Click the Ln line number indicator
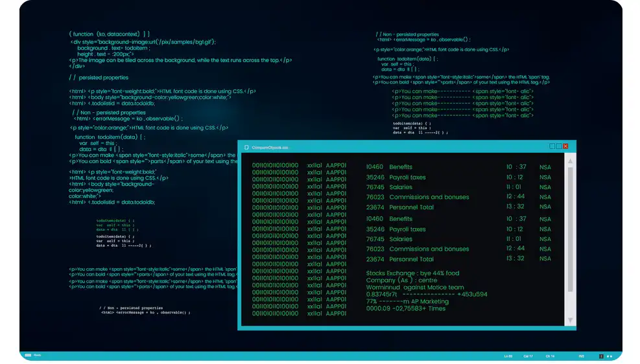 click(x=508, y=356)
